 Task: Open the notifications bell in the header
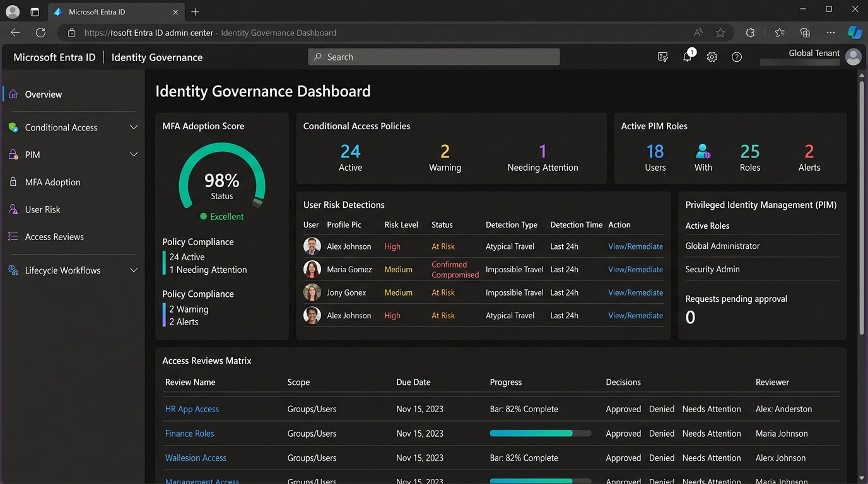coord(688,57)
